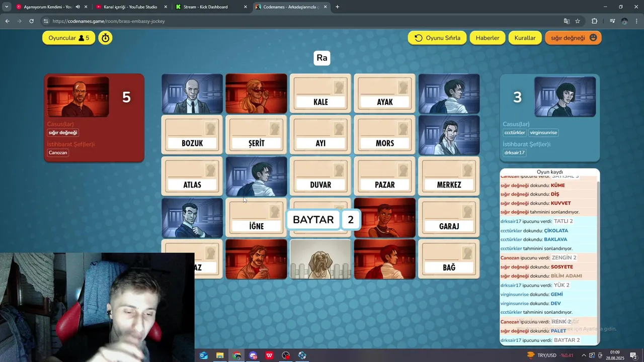Open File Explorer from the taskbar
Image resolution: width=644 pixels, height=362 pixels.
220,355
